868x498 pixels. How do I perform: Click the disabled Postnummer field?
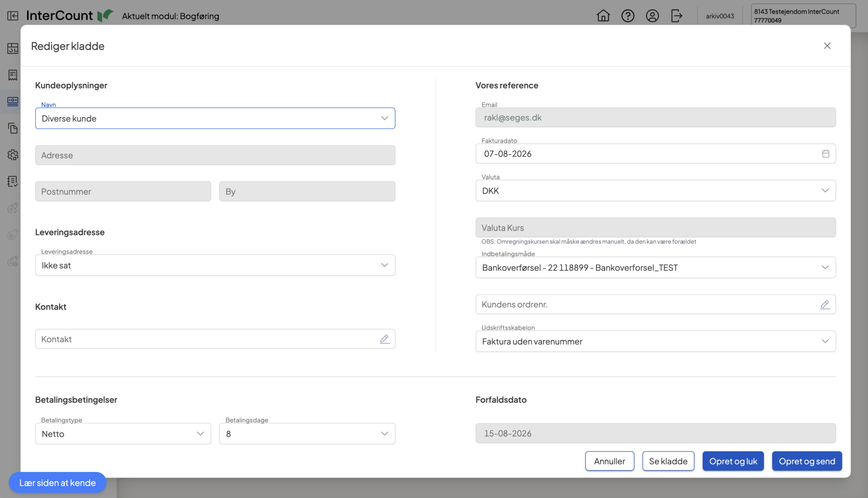(x=123, y=191)
